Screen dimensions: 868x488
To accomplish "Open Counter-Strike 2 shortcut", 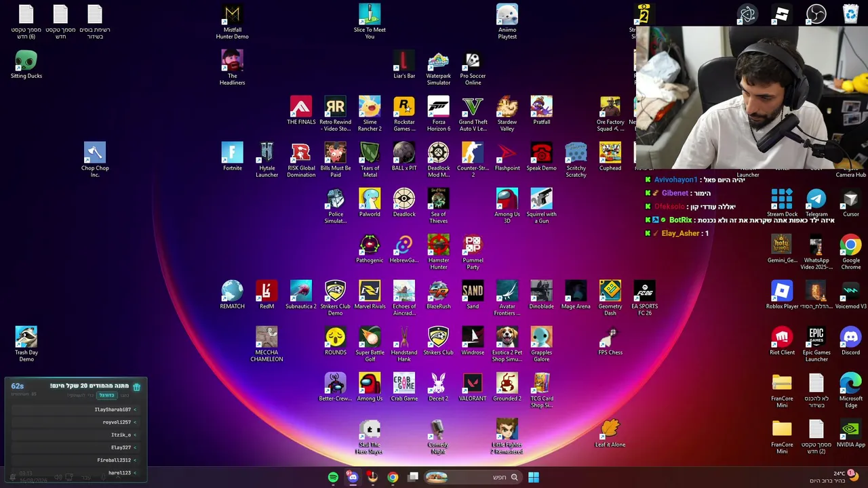I will click(473, 160).
